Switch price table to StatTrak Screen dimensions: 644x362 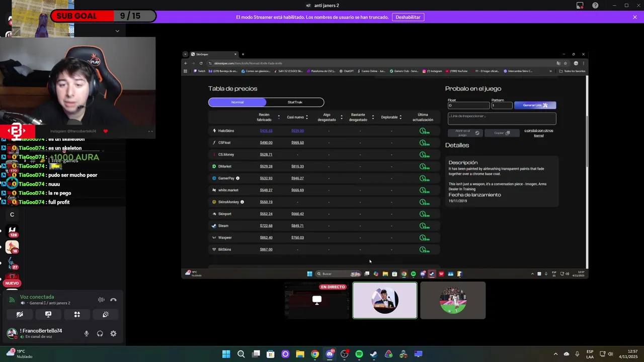[295, 102]
